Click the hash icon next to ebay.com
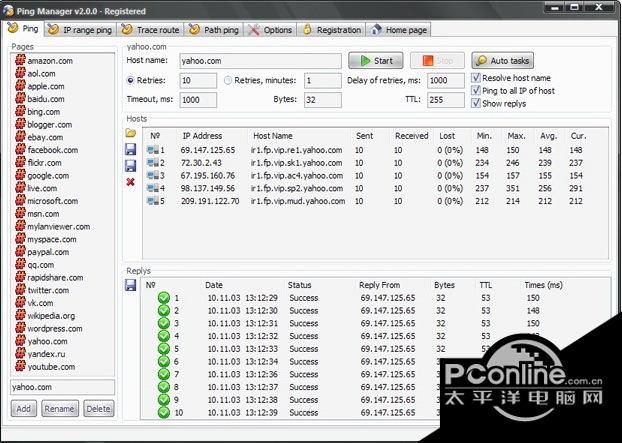Screen dimensions: 622x443 click(x=20, y=137)
